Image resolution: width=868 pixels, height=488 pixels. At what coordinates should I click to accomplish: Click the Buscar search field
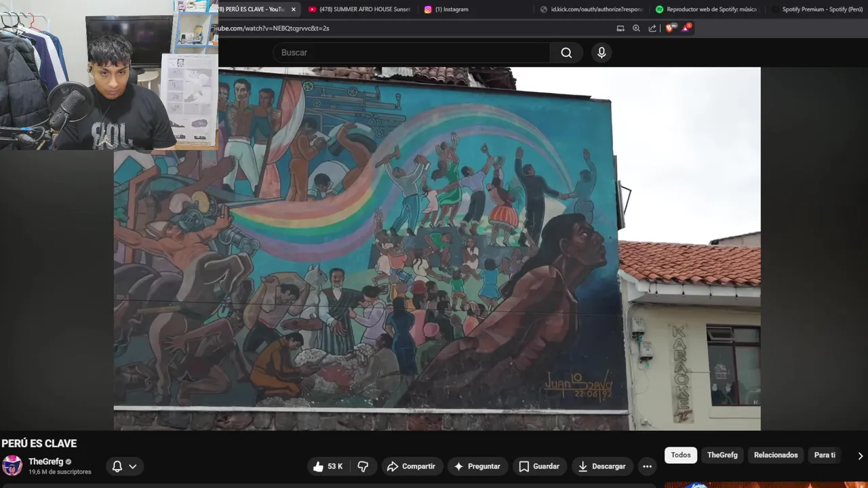(412, 53)
